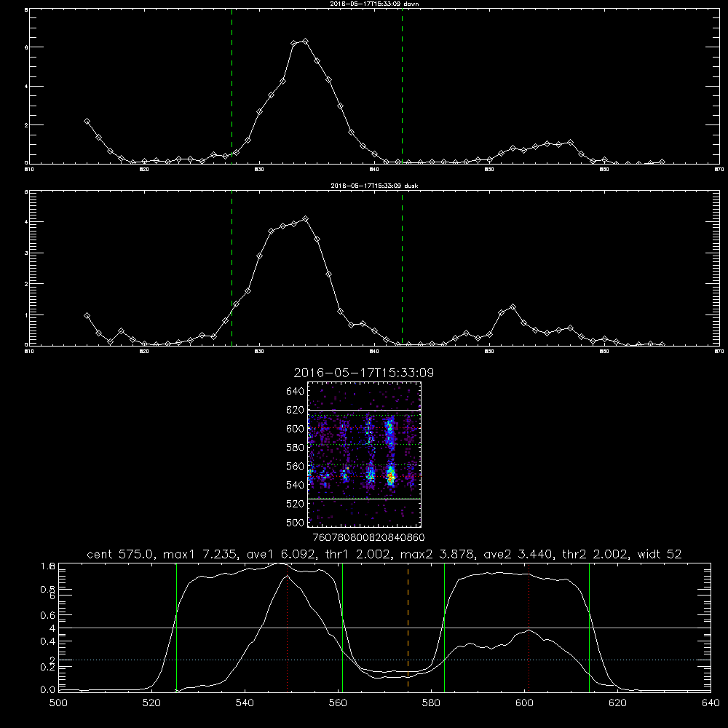
Task: Click bottom plot y-axis label 0.0
Action: click(x=48, y=689)
